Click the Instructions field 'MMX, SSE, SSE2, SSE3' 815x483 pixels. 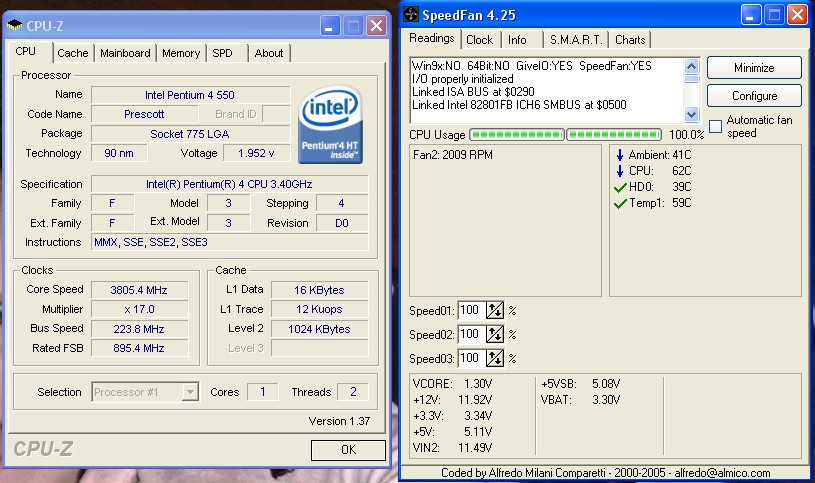pyautogui.click(x=229, y=242)
